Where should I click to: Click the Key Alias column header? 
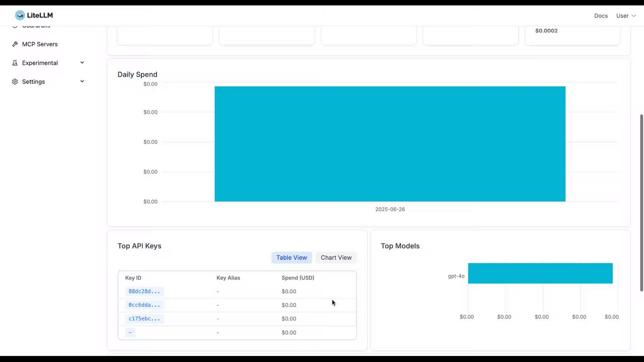point(228,278)
